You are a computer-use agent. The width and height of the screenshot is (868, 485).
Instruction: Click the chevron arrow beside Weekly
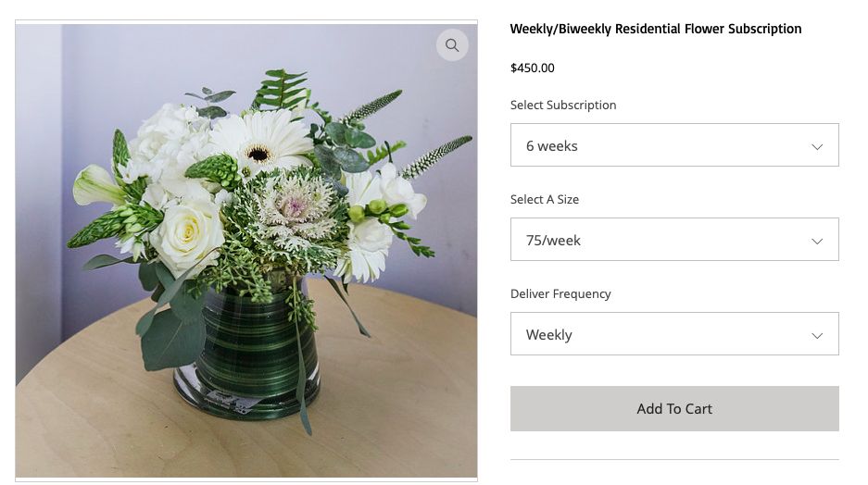817,336
